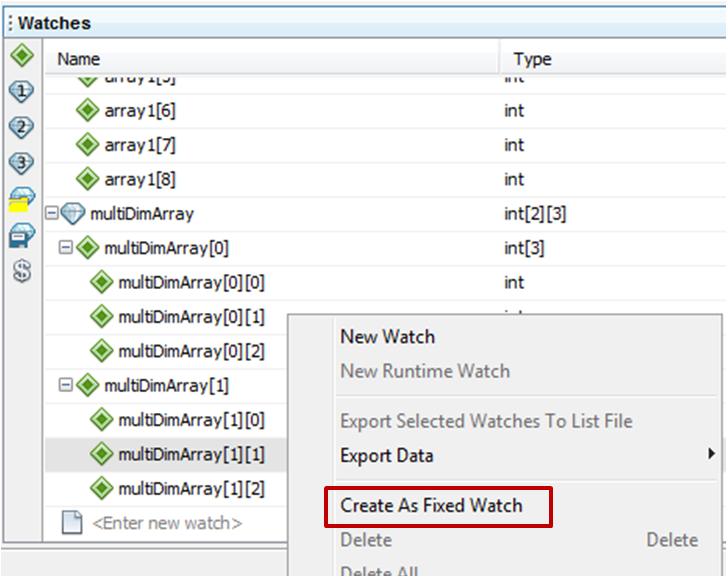Select the multiDimArray[0][2] row name

tap(191, 351)
